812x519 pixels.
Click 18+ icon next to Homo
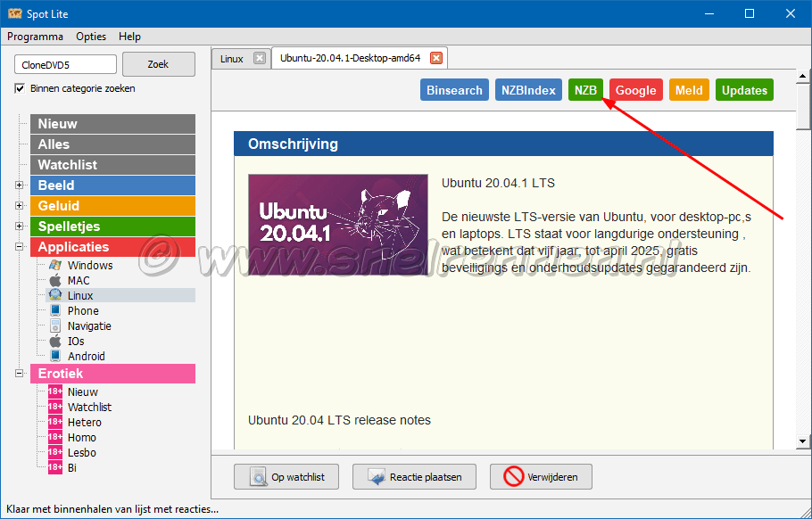point(55,437)
